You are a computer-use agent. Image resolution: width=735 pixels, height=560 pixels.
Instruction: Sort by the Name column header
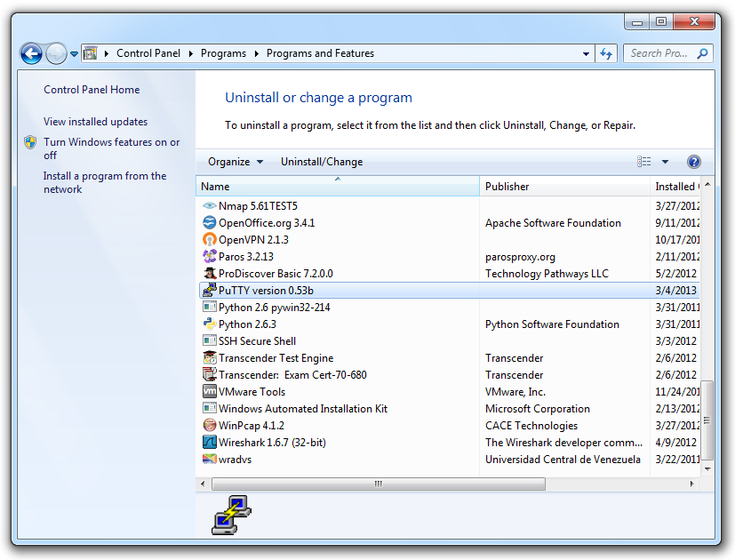tap(338, 186)
